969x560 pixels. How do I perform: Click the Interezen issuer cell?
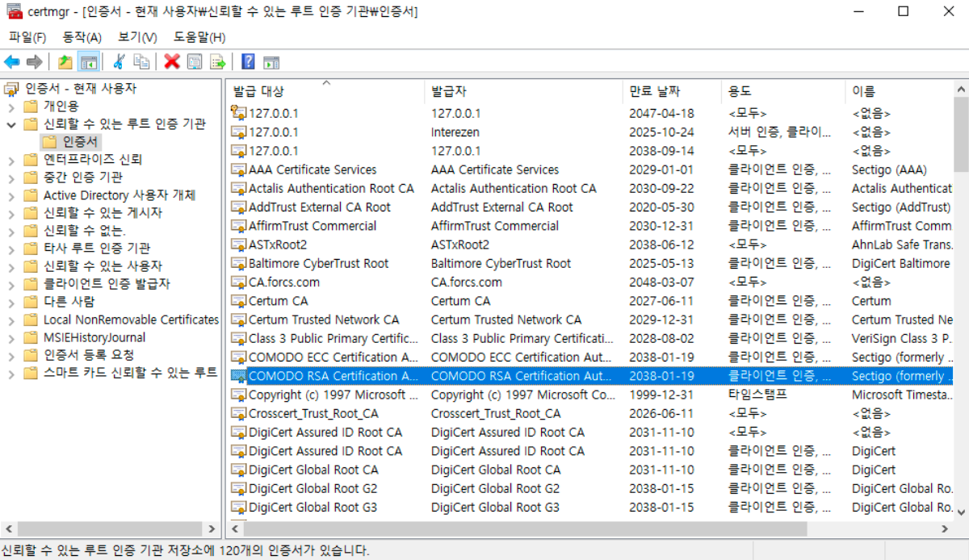pos(455,132)
